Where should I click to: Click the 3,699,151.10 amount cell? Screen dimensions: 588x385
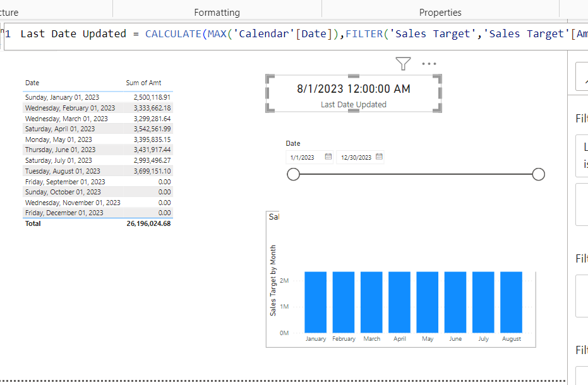[x=152, y=171]
